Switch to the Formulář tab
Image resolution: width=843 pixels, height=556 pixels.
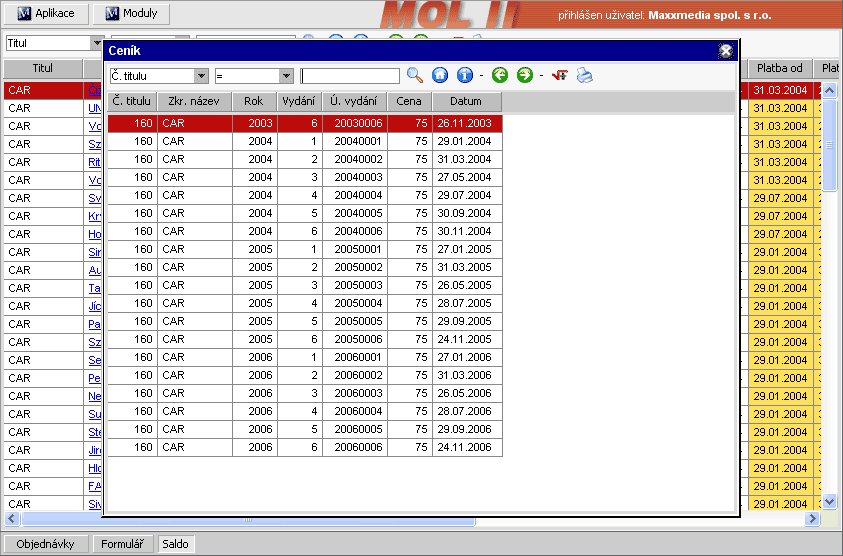[x=124, y=544]
